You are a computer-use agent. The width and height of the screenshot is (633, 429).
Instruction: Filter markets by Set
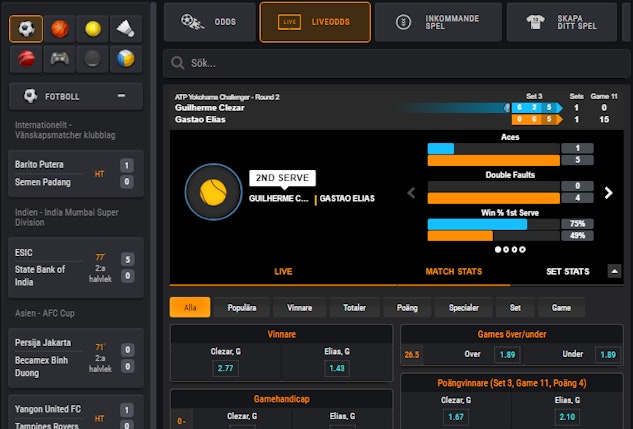click(515, 308)
